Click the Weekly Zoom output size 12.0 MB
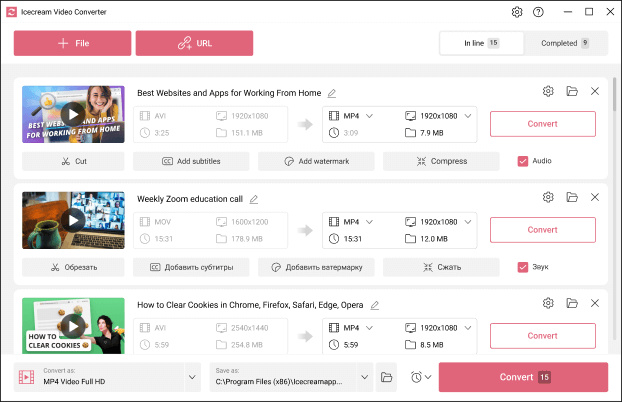 434,239
